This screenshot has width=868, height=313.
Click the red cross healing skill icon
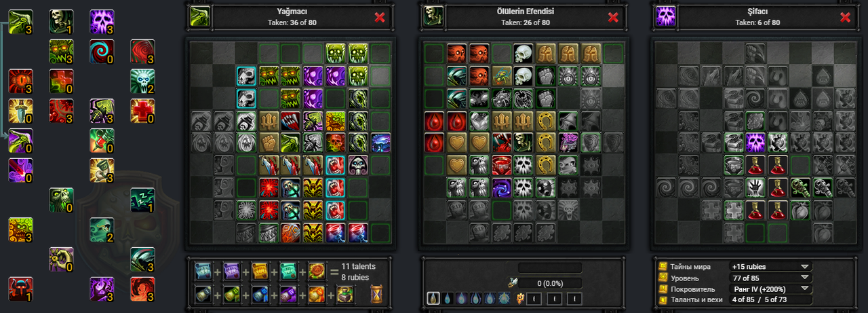coord(142,111)
